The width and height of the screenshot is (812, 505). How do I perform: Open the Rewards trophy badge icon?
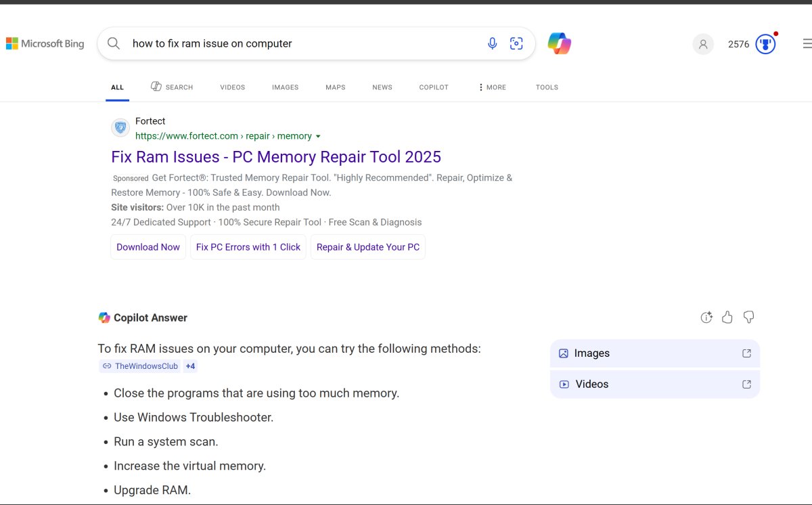765,44
